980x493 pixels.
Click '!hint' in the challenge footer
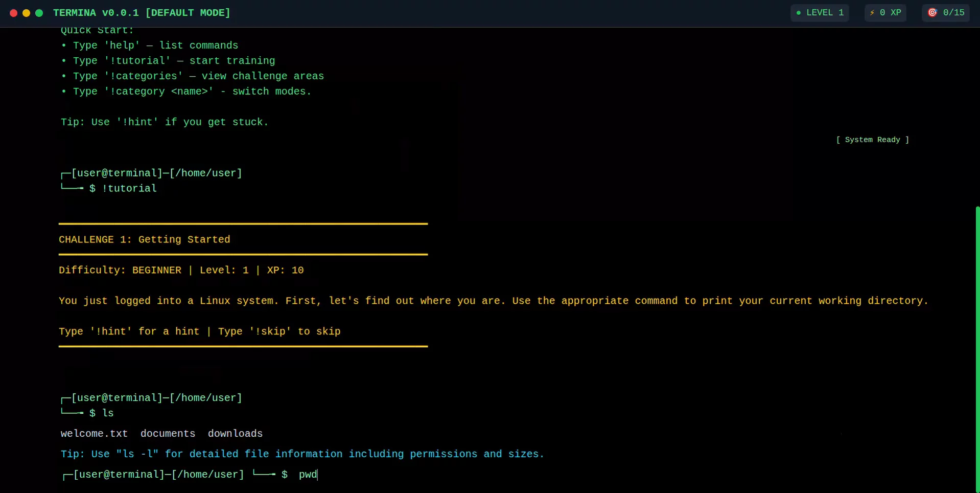point(111,331)
